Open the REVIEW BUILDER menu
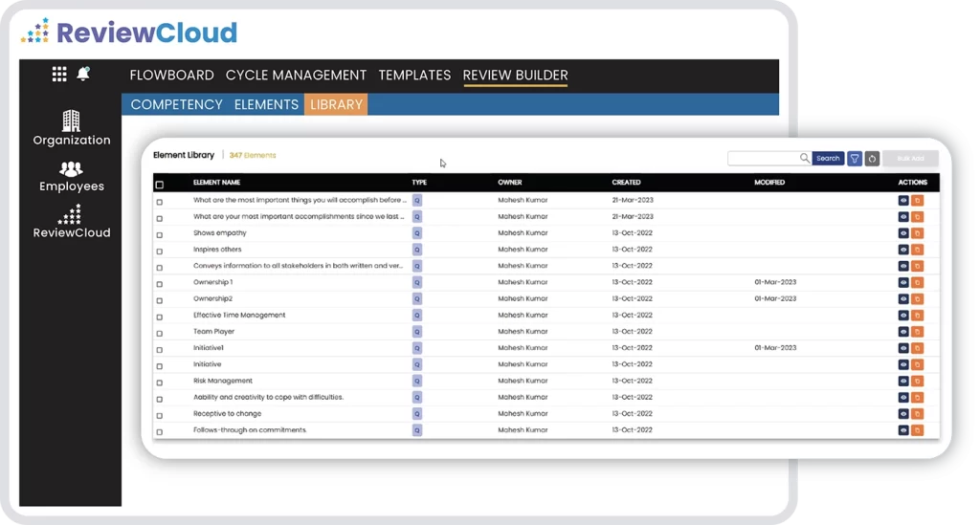 click(515, 75)
